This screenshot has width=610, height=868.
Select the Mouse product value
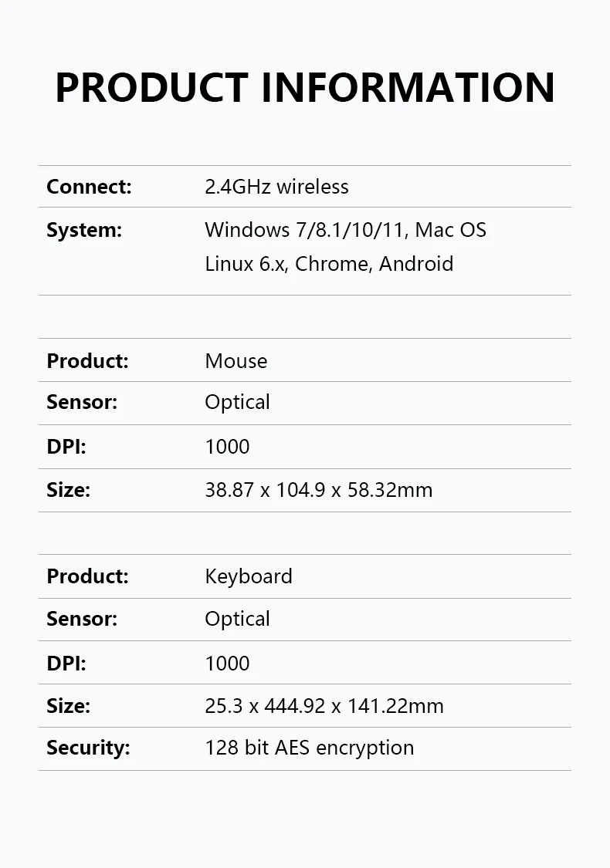tap(236, 361)
